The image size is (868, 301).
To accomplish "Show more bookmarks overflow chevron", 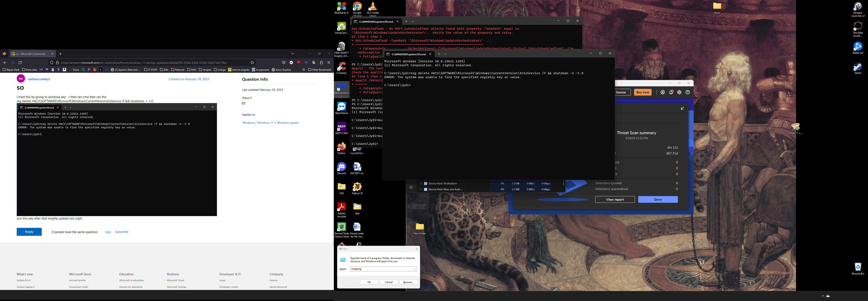I will pyautogui.click(x=304, y=70).
